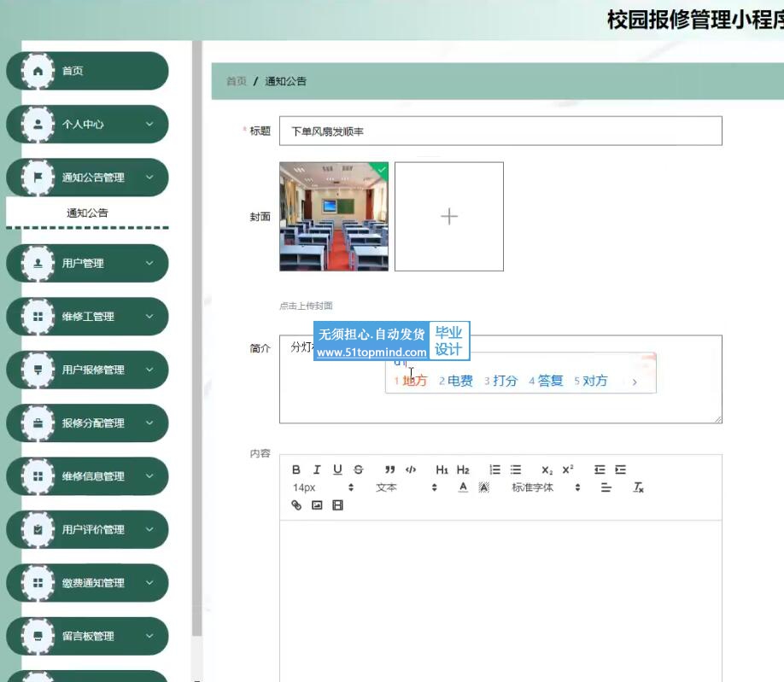Toggle the 用户管理 chevron arrow
Viewport: 784px width, 682px height.
149,263
